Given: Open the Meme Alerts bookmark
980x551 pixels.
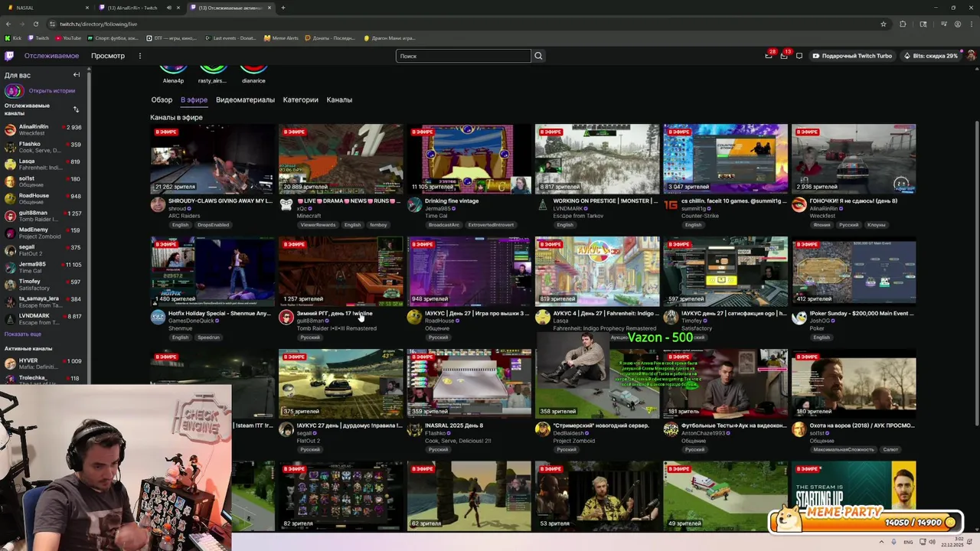Looking at the screenshot, I should [x=282, y=37].
